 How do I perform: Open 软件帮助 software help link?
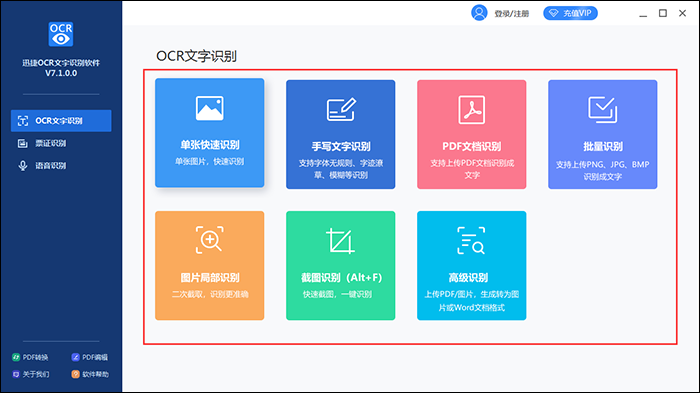(90, 374)
